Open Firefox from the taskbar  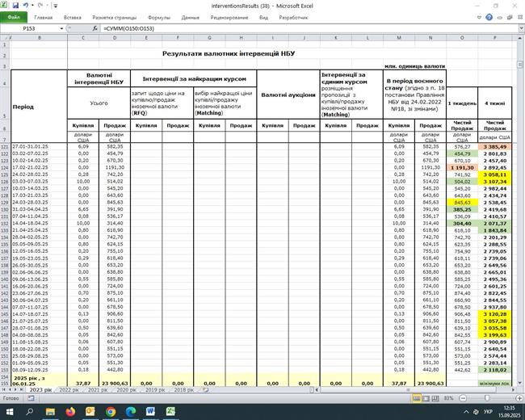coord(70,412)
